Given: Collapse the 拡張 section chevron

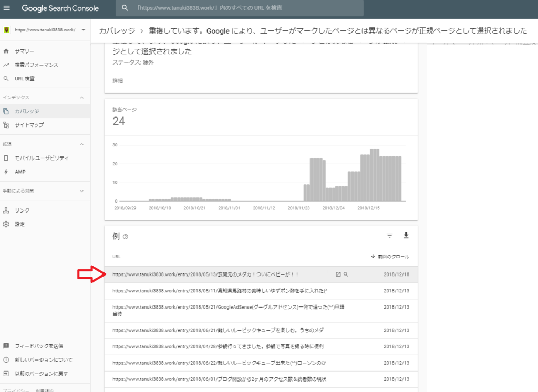Looking at the screenshot, I should pyautogui.click(x=81, y=144).
